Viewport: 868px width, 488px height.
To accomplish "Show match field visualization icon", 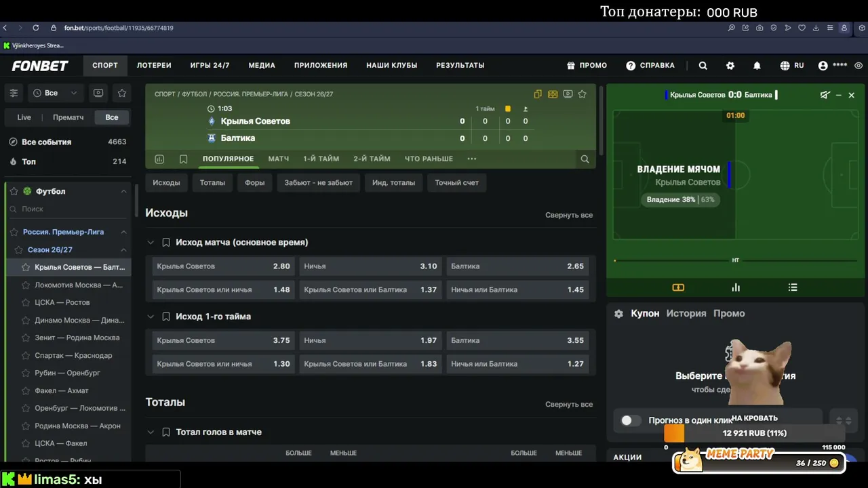I will pyautogui.click(x=553, y=94).
